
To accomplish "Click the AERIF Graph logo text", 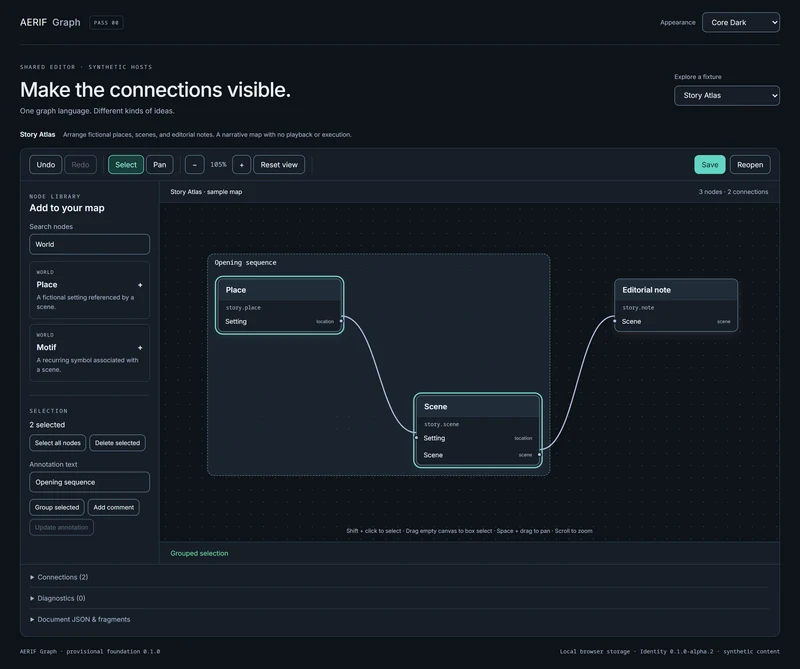I will [x=50, y=22].
